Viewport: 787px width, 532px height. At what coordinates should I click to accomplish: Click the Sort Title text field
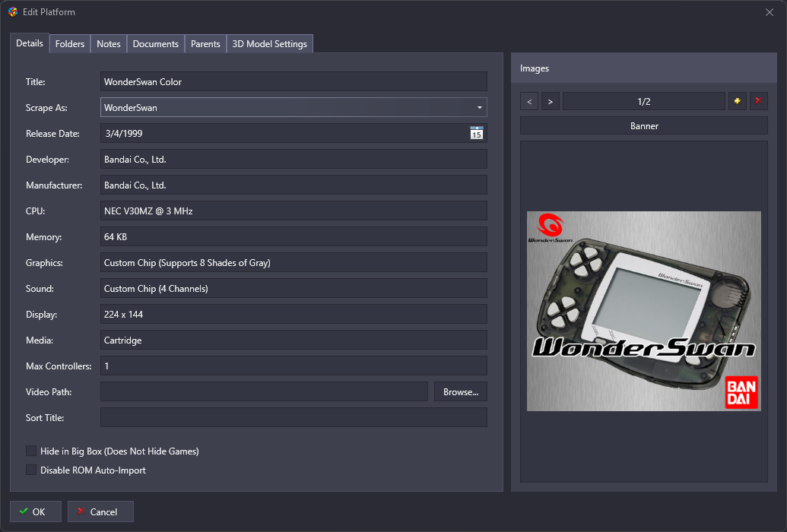point(294,417)
